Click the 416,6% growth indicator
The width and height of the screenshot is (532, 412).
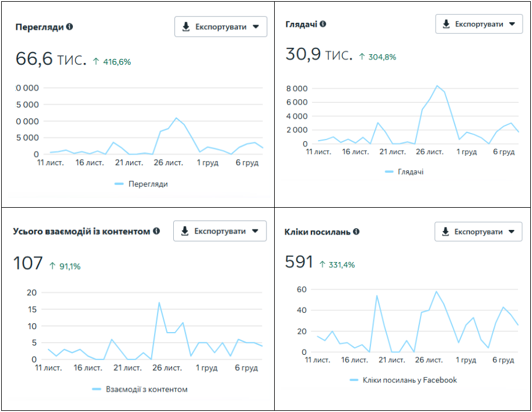112,62
